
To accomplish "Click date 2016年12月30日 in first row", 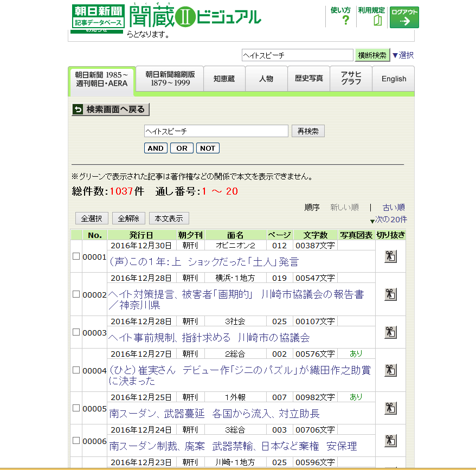I will 141,246.
